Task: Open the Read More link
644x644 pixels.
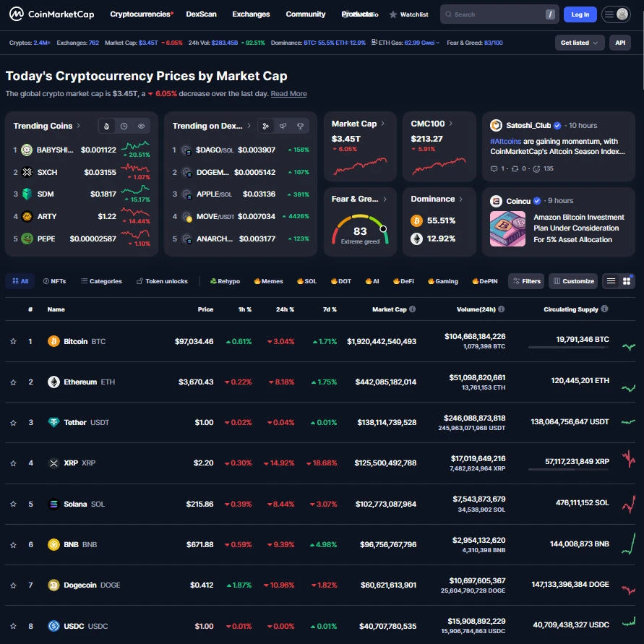Action: tap(288, 93)
